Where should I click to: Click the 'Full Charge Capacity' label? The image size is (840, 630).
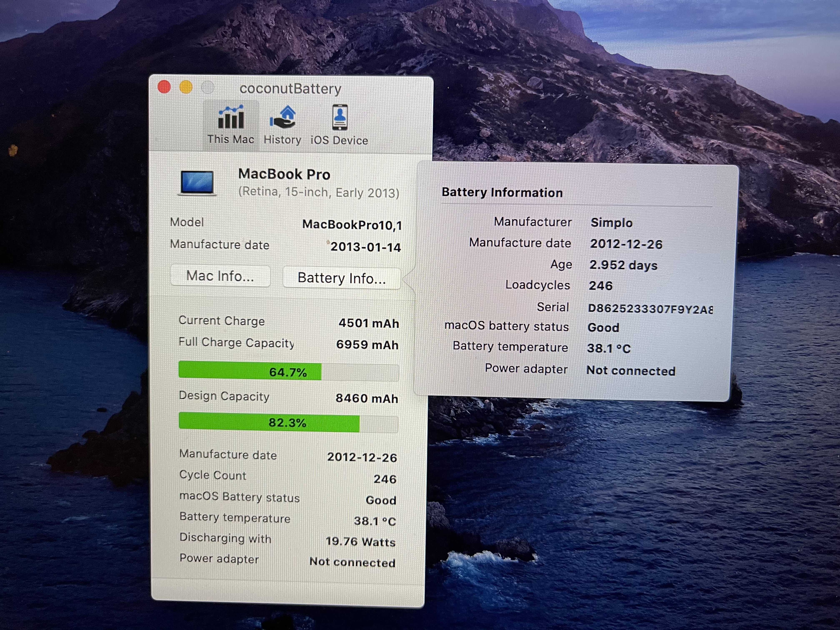coord(236,342)
